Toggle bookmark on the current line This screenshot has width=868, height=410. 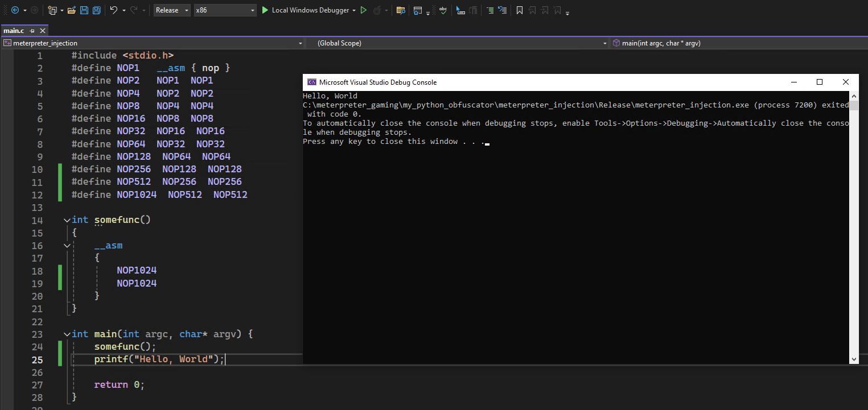click(520, 10)
